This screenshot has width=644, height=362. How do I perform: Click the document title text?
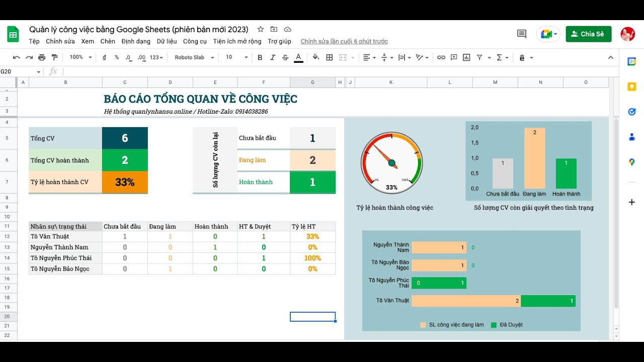click(x=139, y=29)
